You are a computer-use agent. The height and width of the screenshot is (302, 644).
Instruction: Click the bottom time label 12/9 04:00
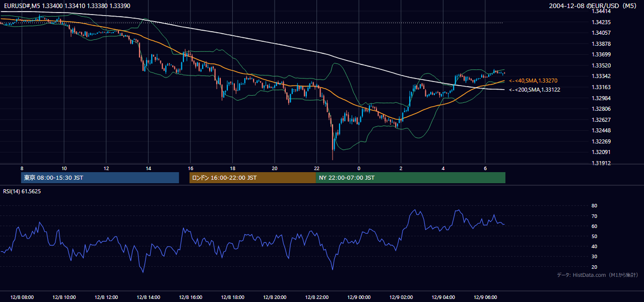coord(443,297)
